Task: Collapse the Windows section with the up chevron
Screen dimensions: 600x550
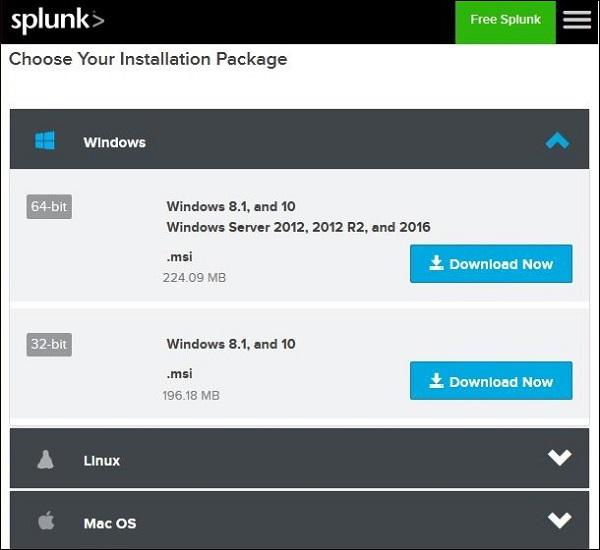Action: tap(557, 141)
